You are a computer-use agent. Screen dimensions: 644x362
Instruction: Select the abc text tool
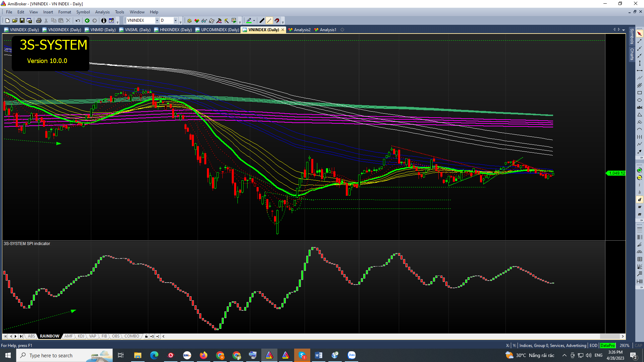(639, 108)
